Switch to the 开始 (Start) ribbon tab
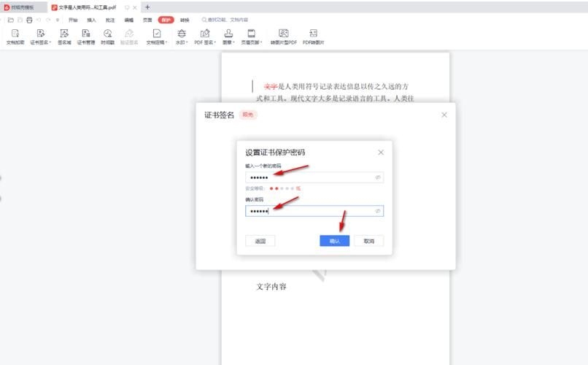This screenshot has width=588, height=365. [x=73, y=20]
